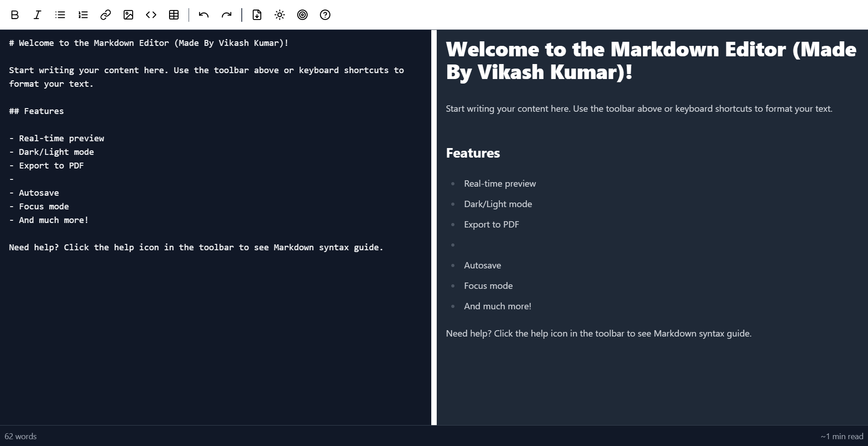Insert a numbered list
The image size is (868, 446).
click(x=83, y=15)
